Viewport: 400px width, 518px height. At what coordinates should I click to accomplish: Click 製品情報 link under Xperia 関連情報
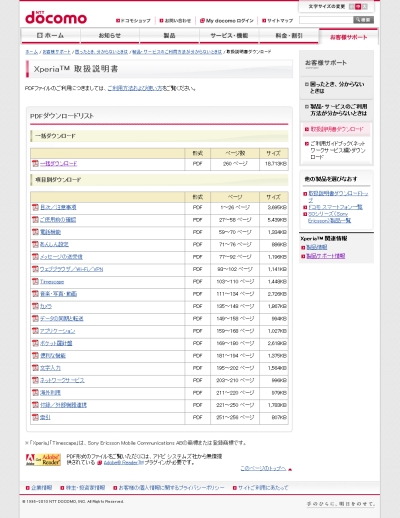coord(317,247)
